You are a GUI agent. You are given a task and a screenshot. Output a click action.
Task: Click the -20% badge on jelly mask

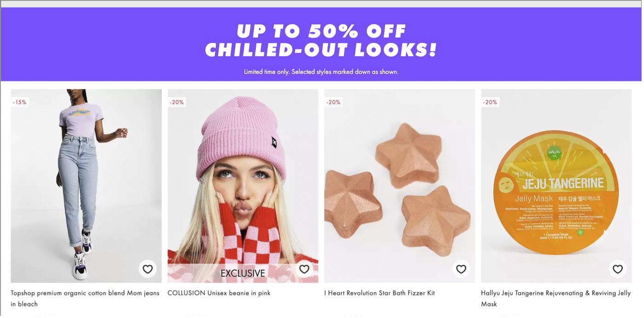click(x=490, y=102)
